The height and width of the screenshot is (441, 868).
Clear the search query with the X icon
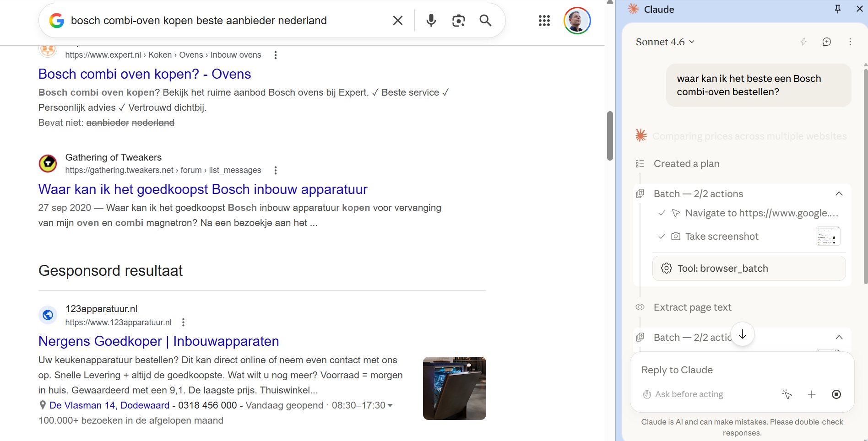pyautogui.click(x=398, y=21)
